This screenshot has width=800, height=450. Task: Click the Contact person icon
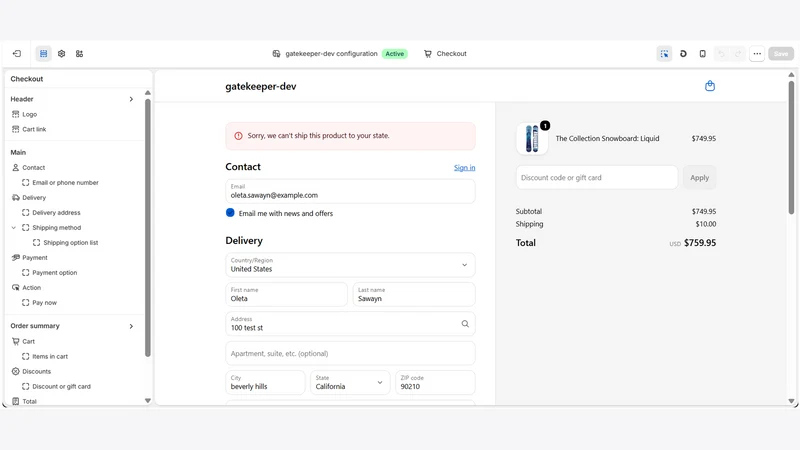(x=15, y=167)
